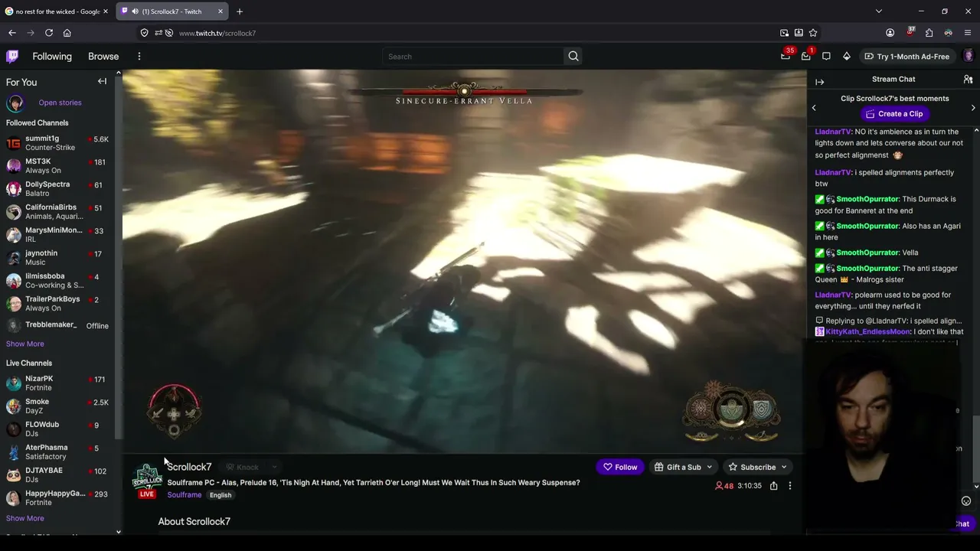Open the DollySpectra channel in the sidebar
This screenshot has width=980, height=551.
[57, 189]
